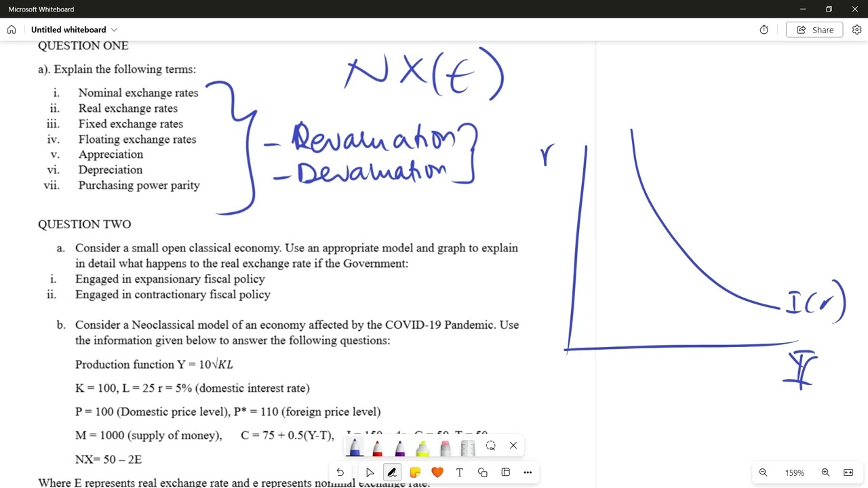868x488 pixels.
Task: Select the red pen
Action: (x=377, y=447)
